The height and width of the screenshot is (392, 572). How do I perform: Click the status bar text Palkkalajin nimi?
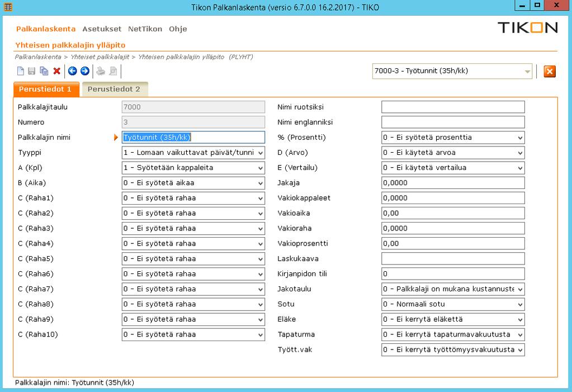74,382
